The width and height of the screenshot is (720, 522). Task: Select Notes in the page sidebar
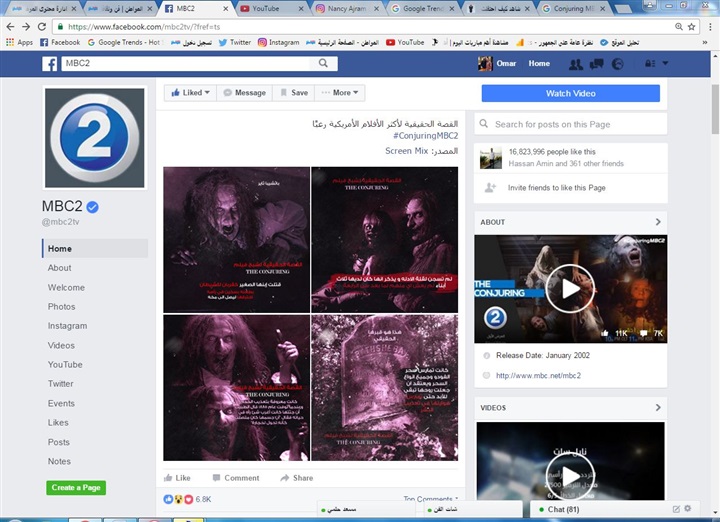pyautogui.click(x=59, y=461)
